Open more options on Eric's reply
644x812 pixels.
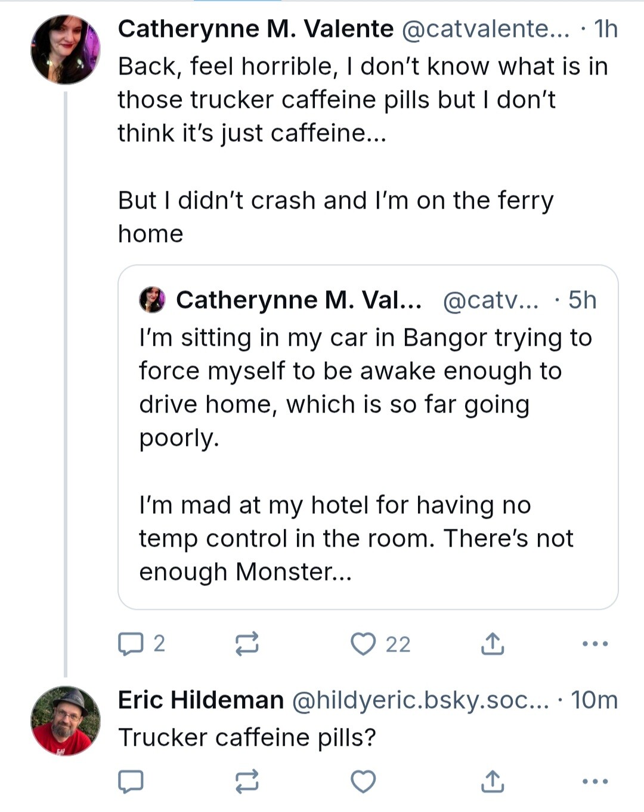point(595,782)
